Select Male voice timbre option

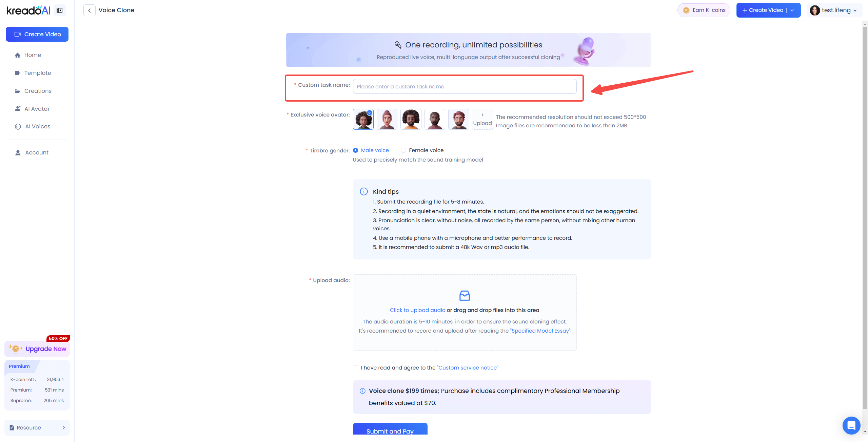point(371,150)
